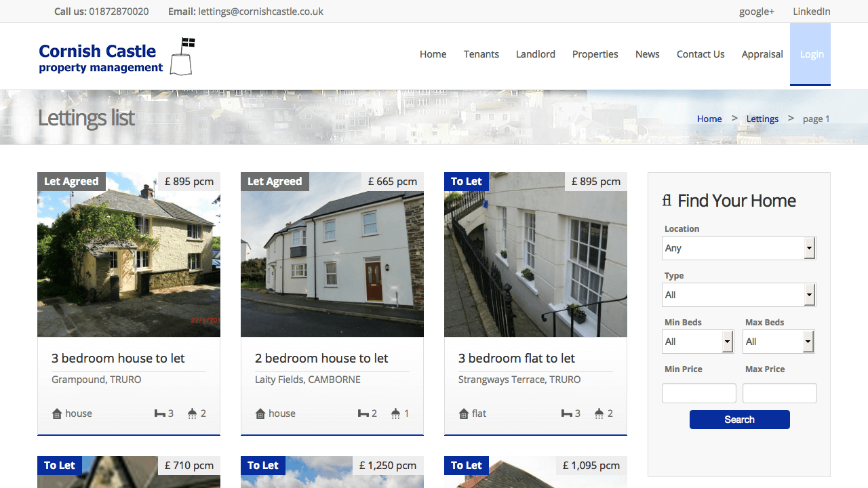Image resolution: width=868 pixels, height=488 pixels.
Task: Click inside the Min Price field
Action: [x=698, y=392]
